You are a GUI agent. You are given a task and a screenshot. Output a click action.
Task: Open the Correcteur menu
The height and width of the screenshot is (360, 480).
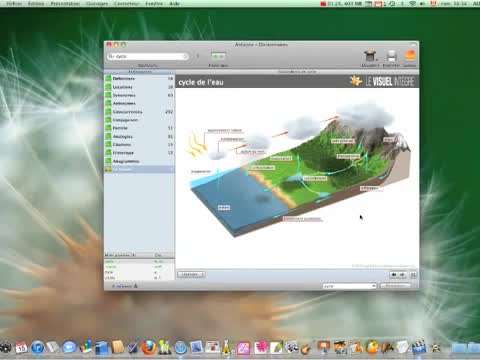pos(126,4)
